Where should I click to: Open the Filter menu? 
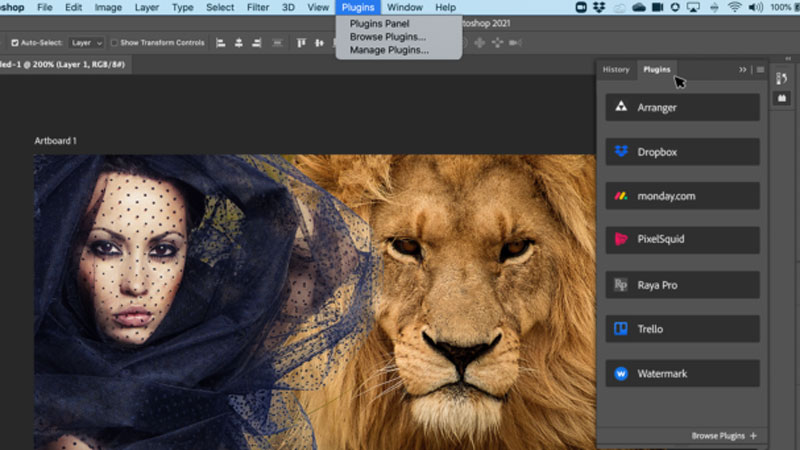[257, 7]
